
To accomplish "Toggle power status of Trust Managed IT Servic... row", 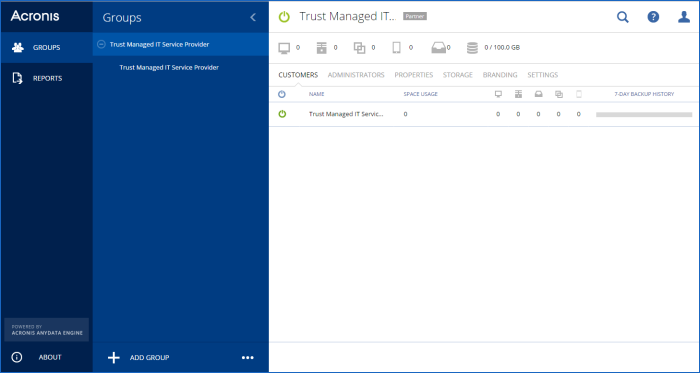I will coord(282,114).
